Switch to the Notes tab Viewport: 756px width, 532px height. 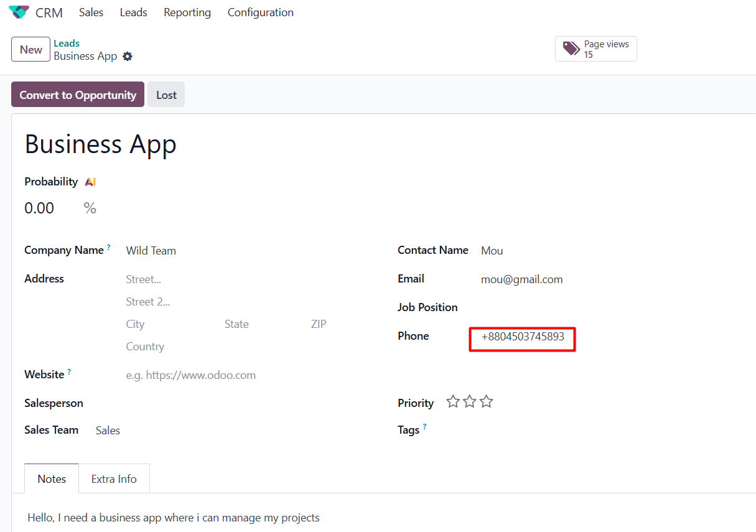click(52, 478)
